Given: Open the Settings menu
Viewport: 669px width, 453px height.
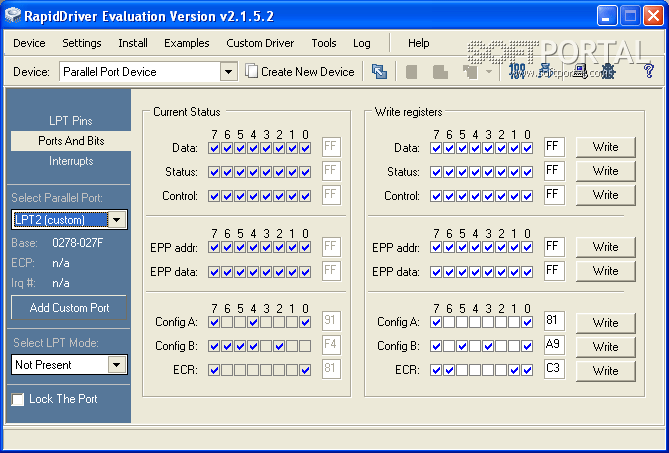Looking at the screenshot, I should [81, 43].
